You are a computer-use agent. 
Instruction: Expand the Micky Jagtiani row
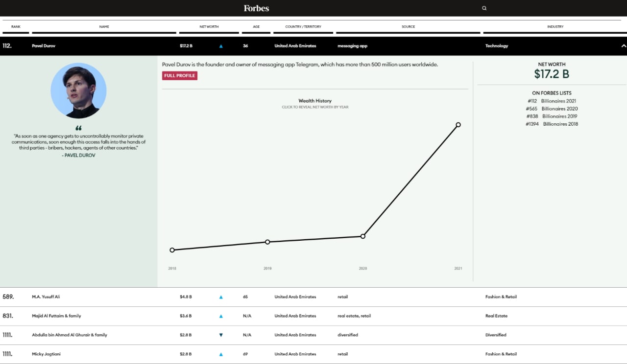313,354
